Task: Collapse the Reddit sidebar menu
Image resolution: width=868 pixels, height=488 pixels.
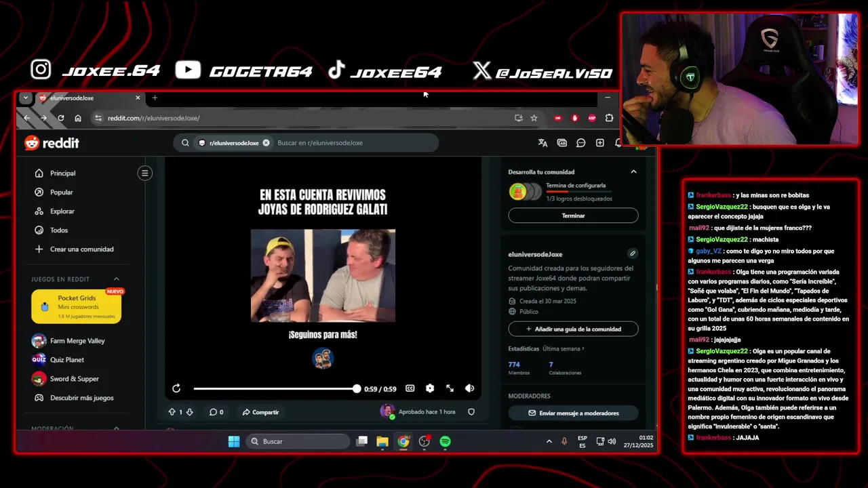Action: click(x=144, y=173)
